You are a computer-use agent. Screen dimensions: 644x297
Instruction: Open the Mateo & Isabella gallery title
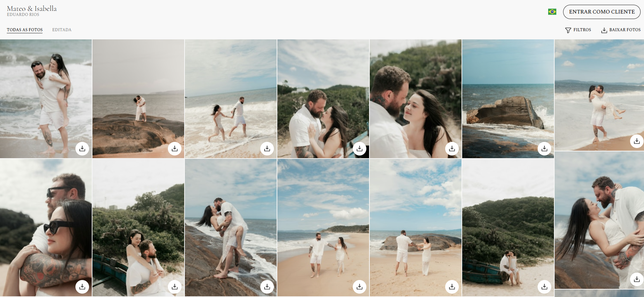coord(32,9)
